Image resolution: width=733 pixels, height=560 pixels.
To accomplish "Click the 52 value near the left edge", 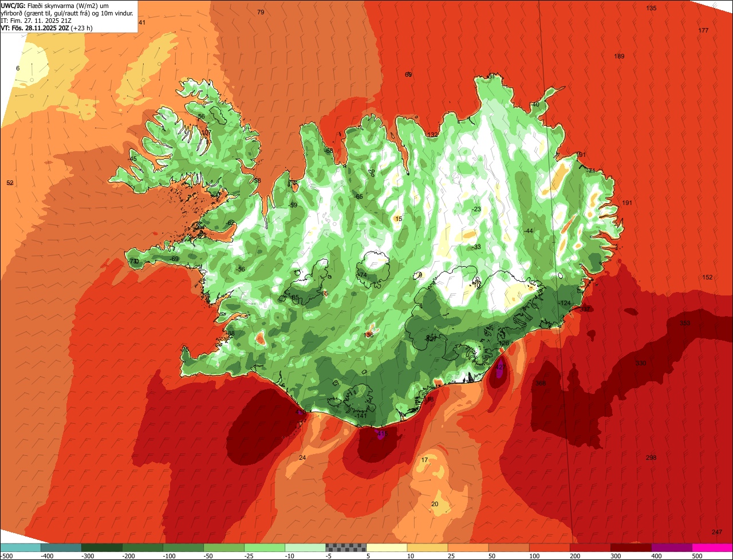I will 10,183.
